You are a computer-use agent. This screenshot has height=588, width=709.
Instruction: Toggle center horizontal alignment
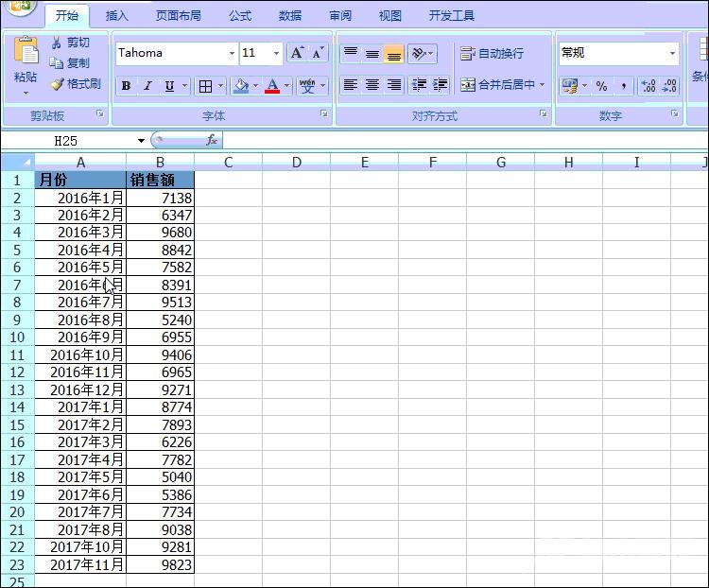tap(372, 85)
